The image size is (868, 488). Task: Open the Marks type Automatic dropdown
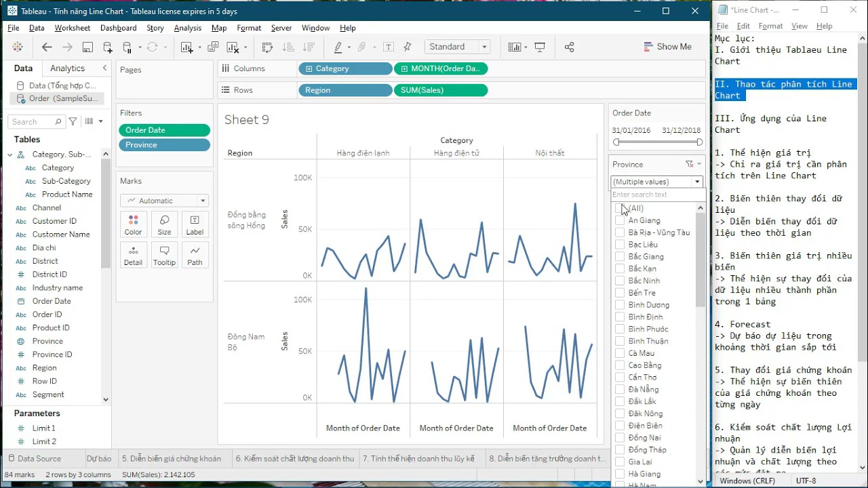coord(164,201)
